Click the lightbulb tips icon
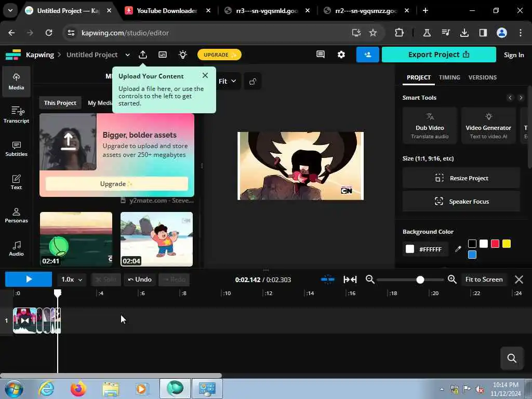 tap(183, 55)
